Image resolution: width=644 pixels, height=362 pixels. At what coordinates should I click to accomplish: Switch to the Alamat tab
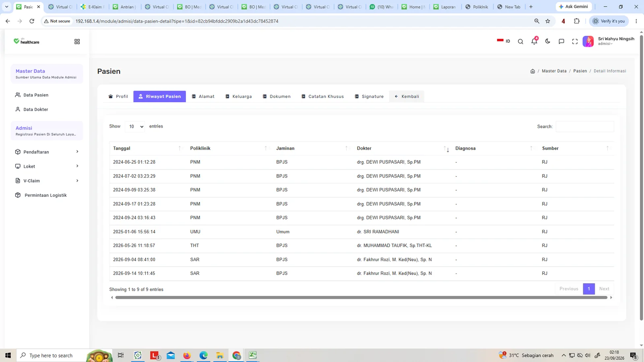203,97
